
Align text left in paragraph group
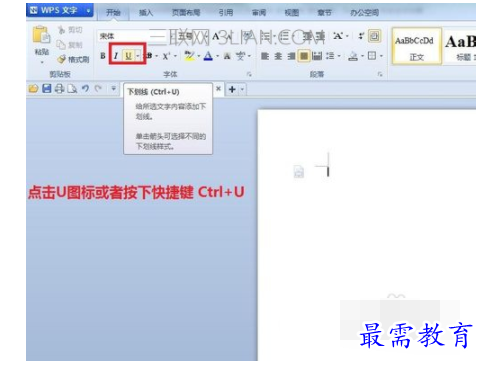click(265, 56)
